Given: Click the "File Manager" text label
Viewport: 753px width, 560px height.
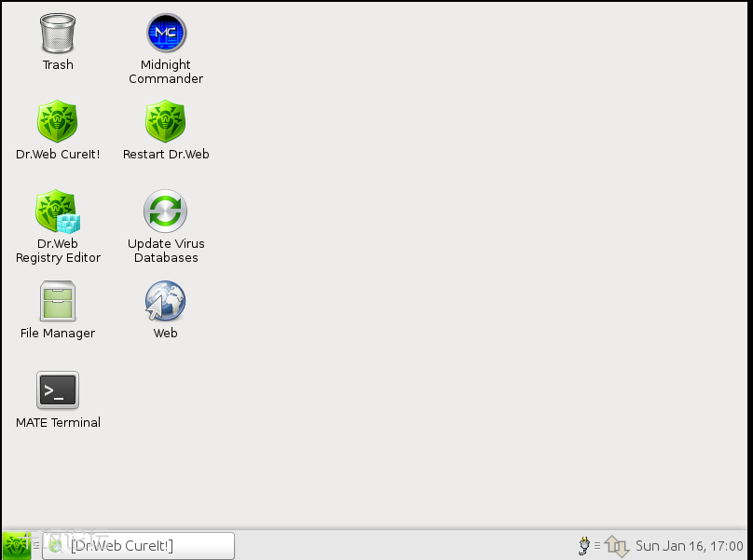Looking at the screenshot, I should pyautogui.click(x=58, y=334).
